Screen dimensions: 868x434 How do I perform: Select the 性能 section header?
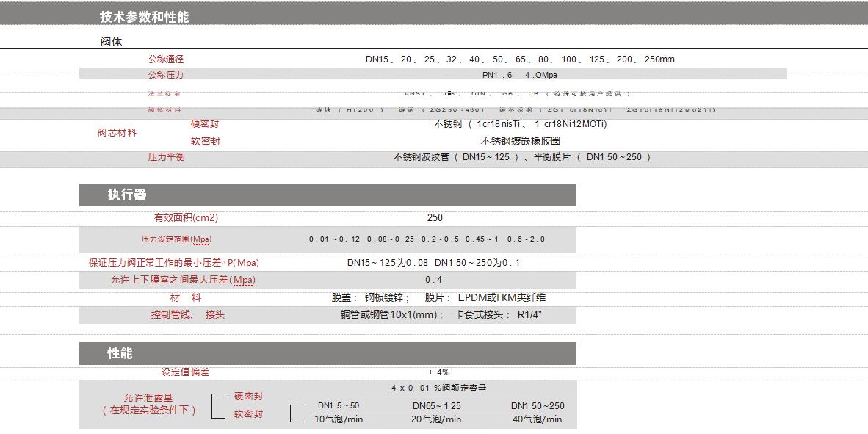(120, 353)
